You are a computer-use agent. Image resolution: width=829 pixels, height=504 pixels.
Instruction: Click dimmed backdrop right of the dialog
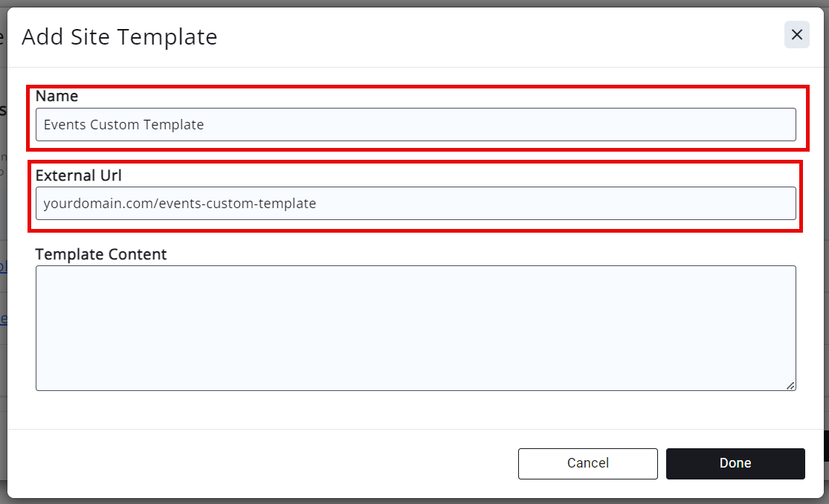[825, 223]
